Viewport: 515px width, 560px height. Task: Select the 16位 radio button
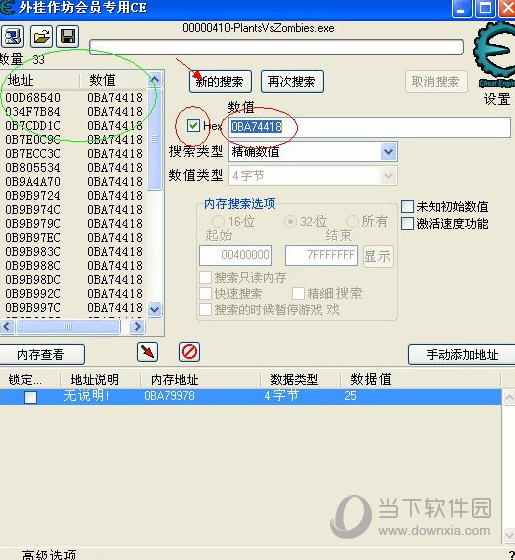click(x=219, y=221)
